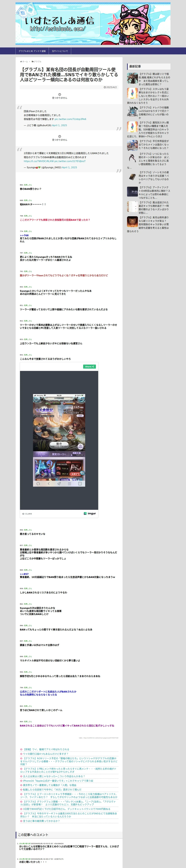Open sidebar thumbnail for 闇は新リミで極技 article
This screenshot has width=186, height=868.
coord(132,78)
